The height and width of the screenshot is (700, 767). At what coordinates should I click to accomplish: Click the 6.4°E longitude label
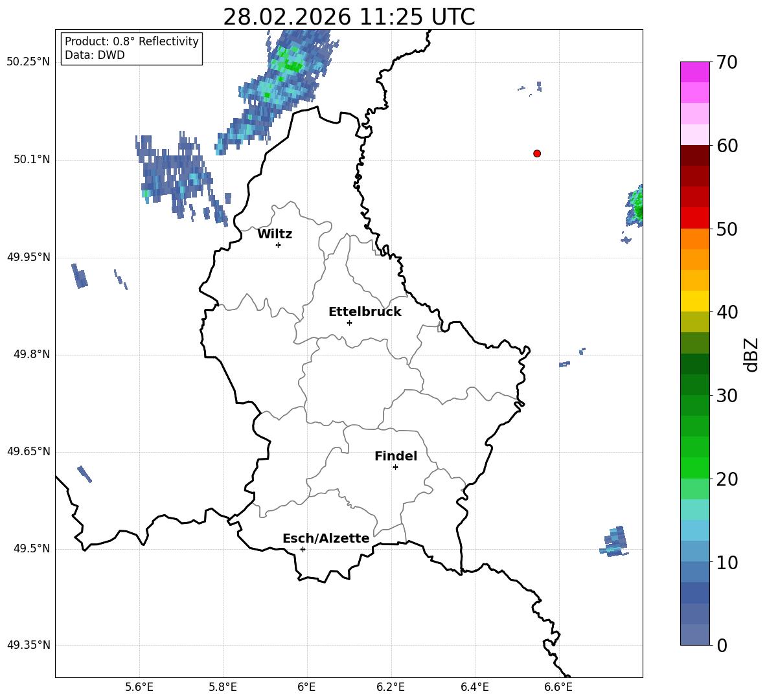474,687
